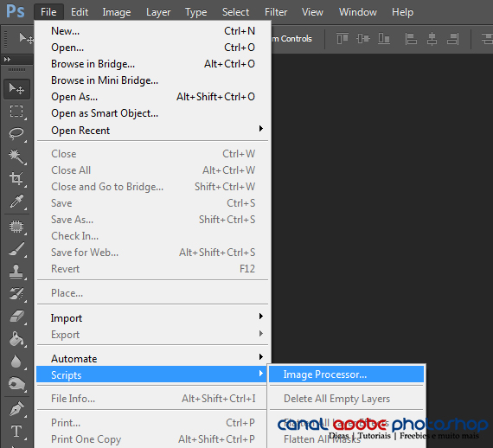Open the Filter menu
Screen dimensions: 493x448
point(276,12)
